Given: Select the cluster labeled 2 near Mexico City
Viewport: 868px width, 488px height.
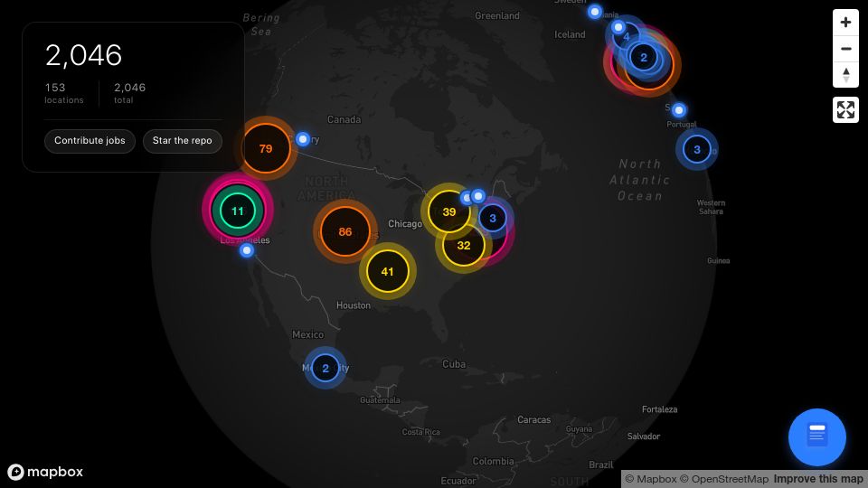Looking at the screenshot, I should click(x=325, y=368).
